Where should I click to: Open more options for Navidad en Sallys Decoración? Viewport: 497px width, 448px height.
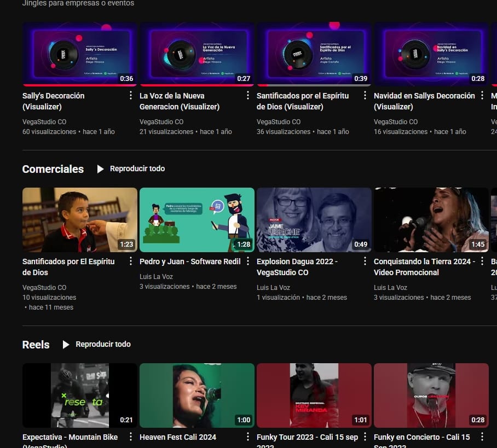coord(482,96)
